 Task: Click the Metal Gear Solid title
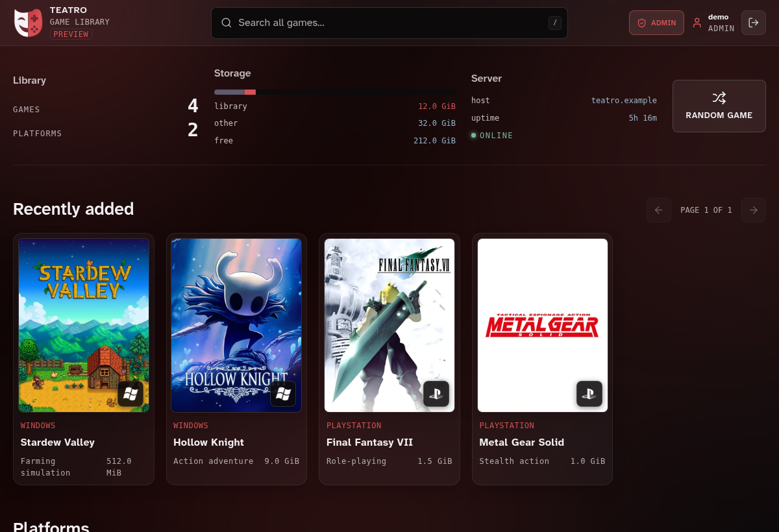click(x=521, y=442)
